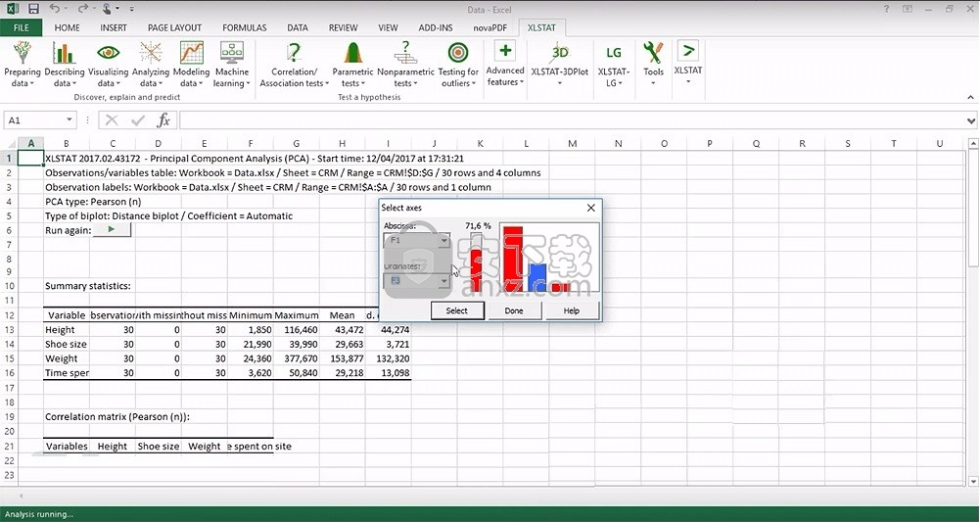Click the formula bar input field
980x522 pixels.
(572, 120)
